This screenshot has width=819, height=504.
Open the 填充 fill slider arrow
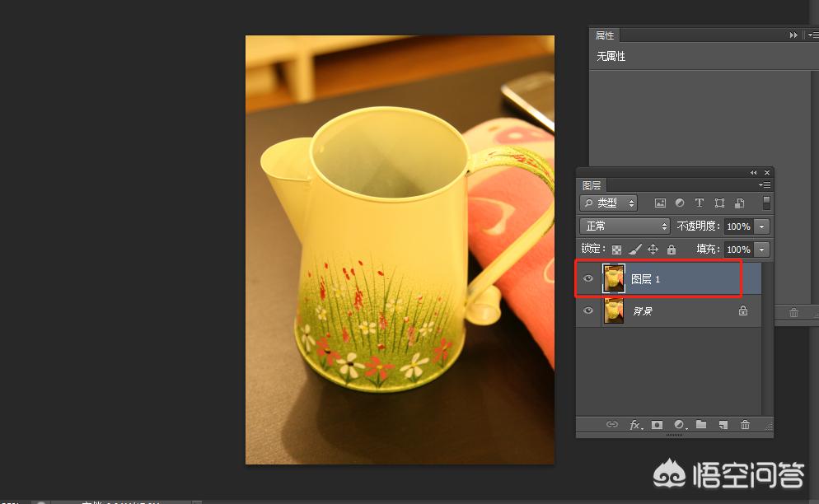tap(762, 250)
